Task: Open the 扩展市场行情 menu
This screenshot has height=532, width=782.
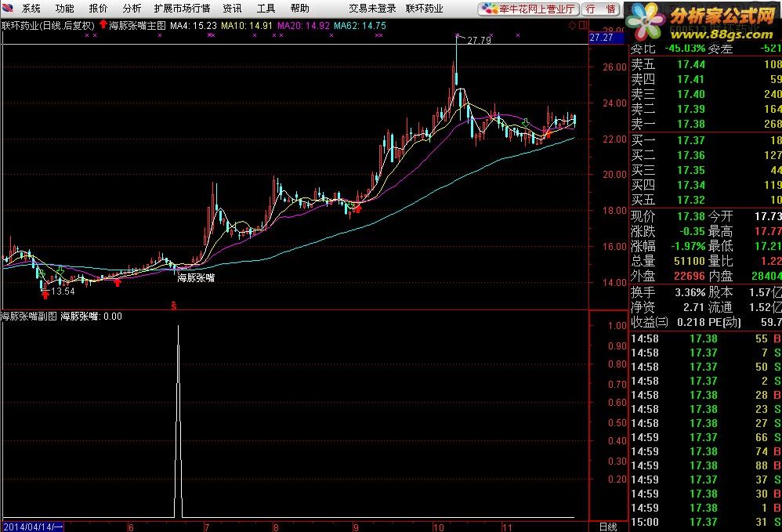Action: coord(182,9)
